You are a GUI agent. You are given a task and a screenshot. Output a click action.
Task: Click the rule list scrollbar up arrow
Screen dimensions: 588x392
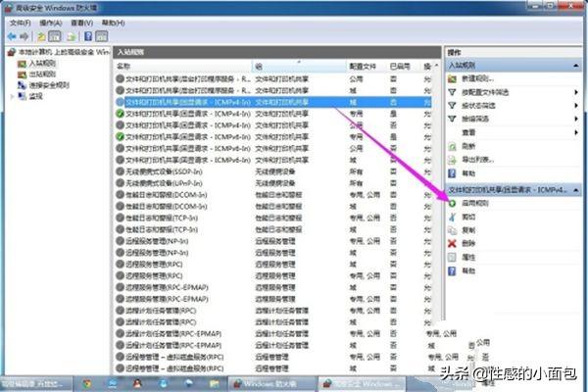pyautogui.click(x=436, y=66)
